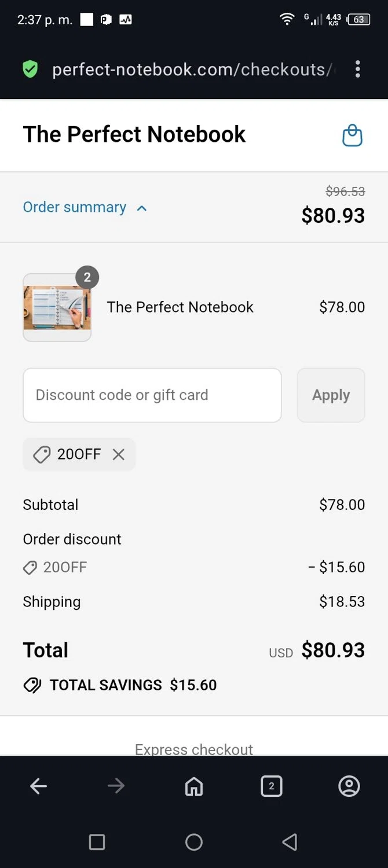This screenshot has height=868, width=388.
Task: Tap the browser forward arrow
Action: 116,786
